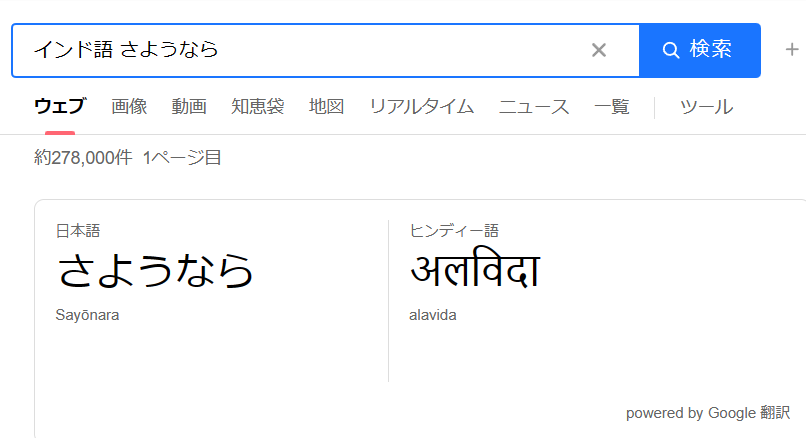Click the 約278,000件 result count text
Viewport: 806px width, 438px height.
click(x=83, y=157)
